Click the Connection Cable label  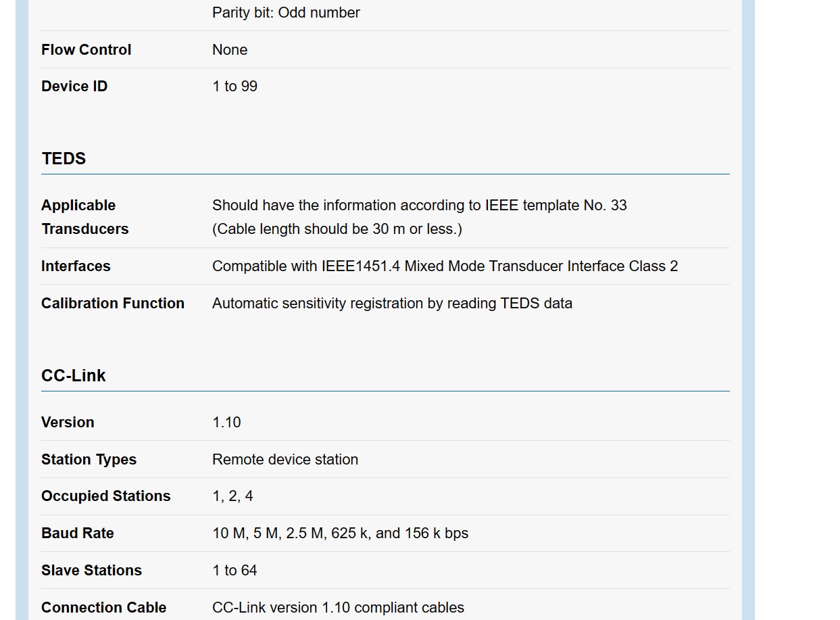click(x=103, y=608)
